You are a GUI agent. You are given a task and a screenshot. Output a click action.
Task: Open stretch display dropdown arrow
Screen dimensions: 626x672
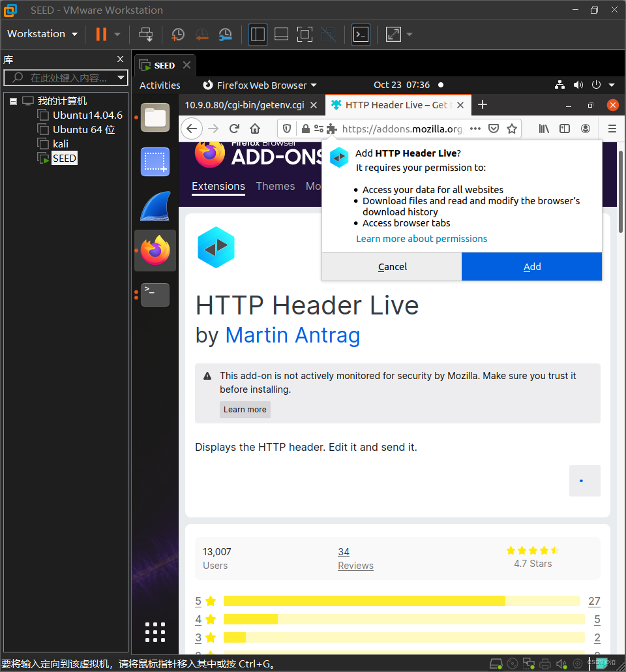click(410, 35)
